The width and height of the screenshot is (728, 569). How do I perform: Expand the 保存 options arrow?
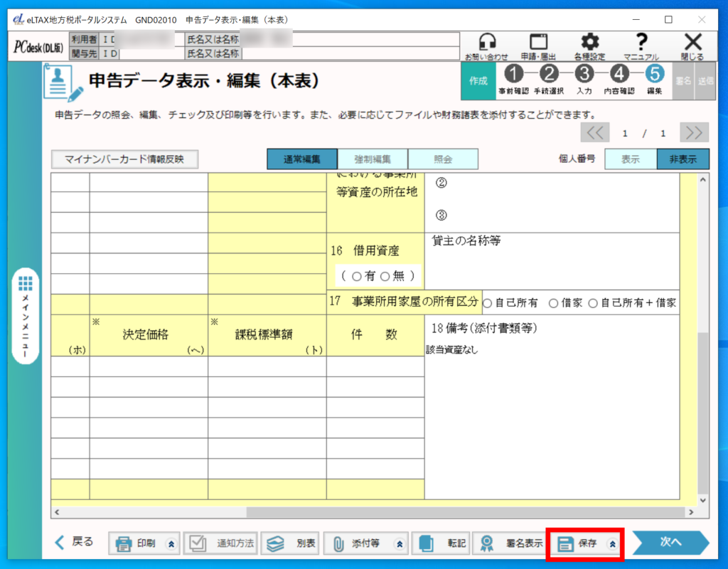[x=611, y=544]
